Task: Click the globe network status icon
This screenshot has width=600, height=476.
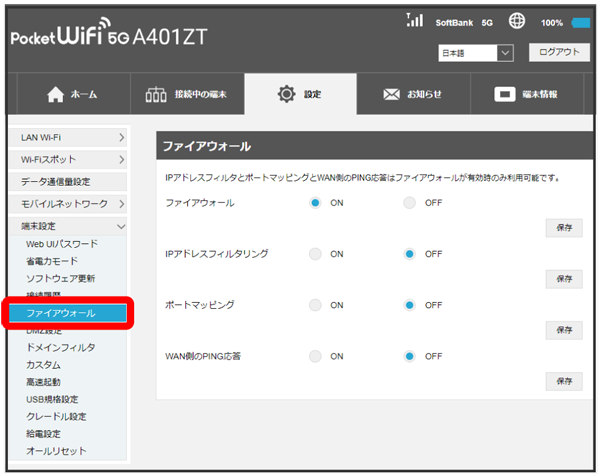Action: click(x=517, y=21)
